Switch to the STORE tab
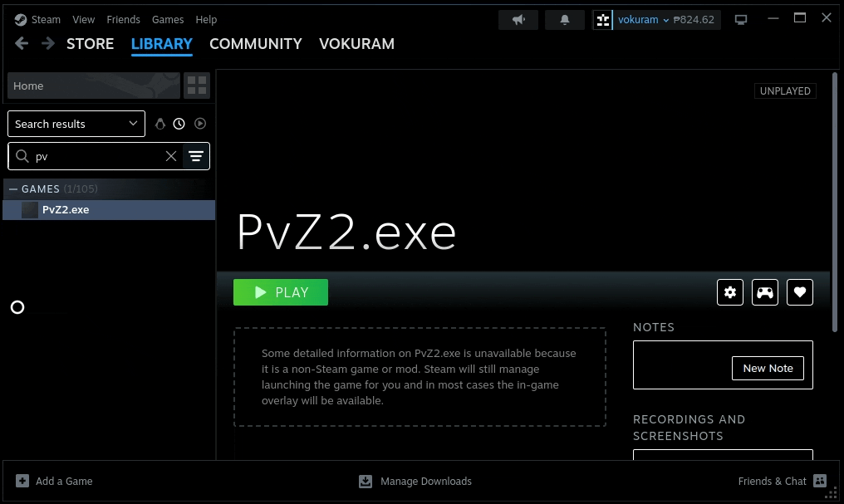The width and height of the screenshot is (844, 504). (x=90, y=43)
